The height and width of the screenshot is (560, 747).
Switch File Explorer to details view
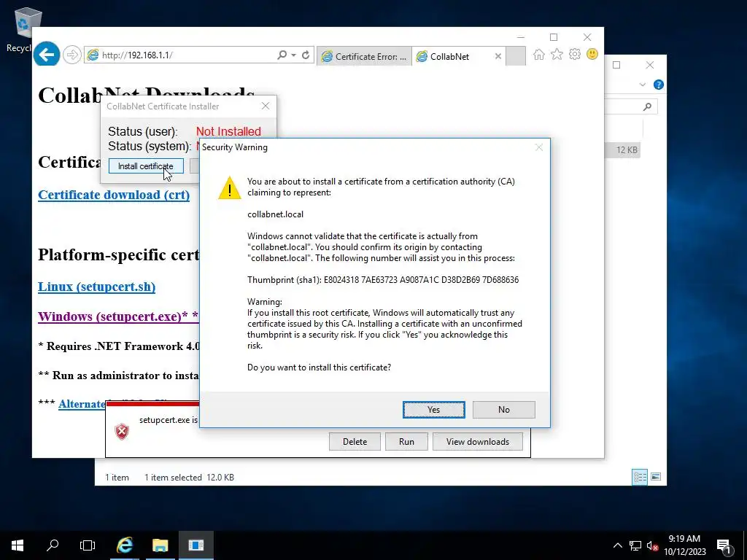pyautogui.click(x=640, y=477)
